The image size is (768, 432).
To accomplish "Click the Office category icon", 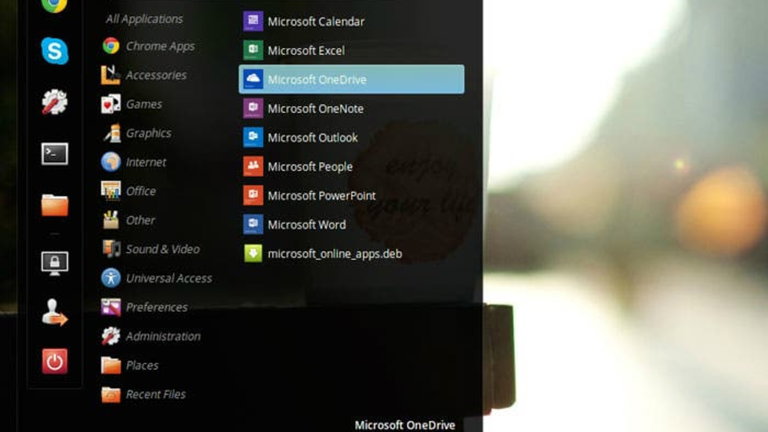I will click(x=111, y=191).
